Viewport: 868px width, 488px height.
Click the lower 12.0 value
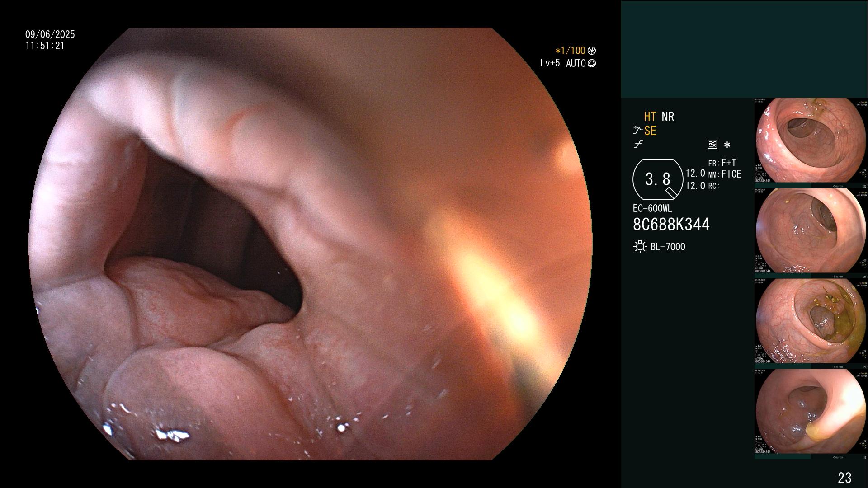tap(695, 186)
